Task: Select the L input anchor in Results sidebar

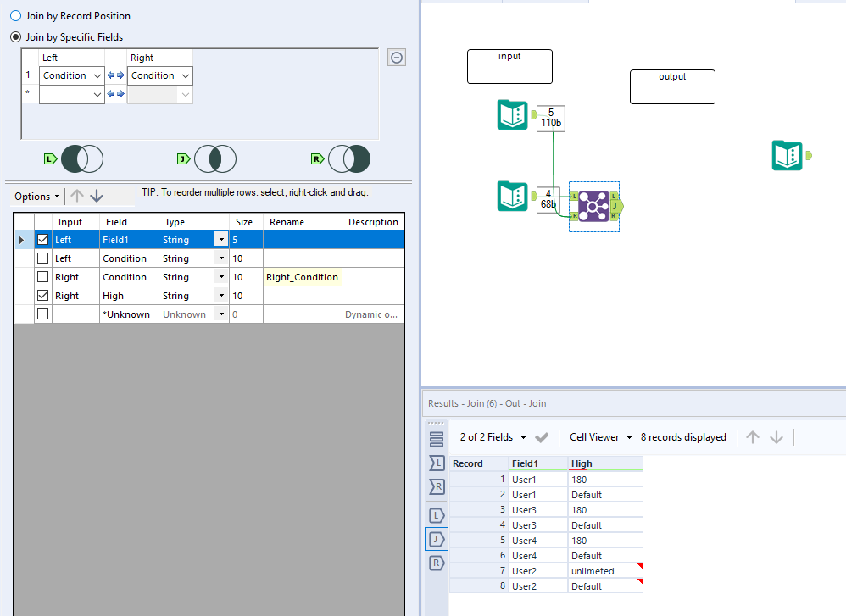Action: coord(437,463)
